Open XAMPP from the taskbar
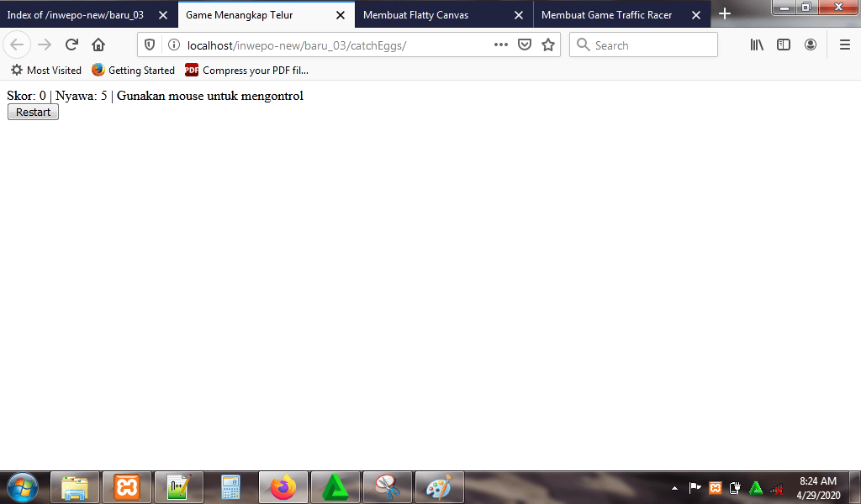 (127, 487)
